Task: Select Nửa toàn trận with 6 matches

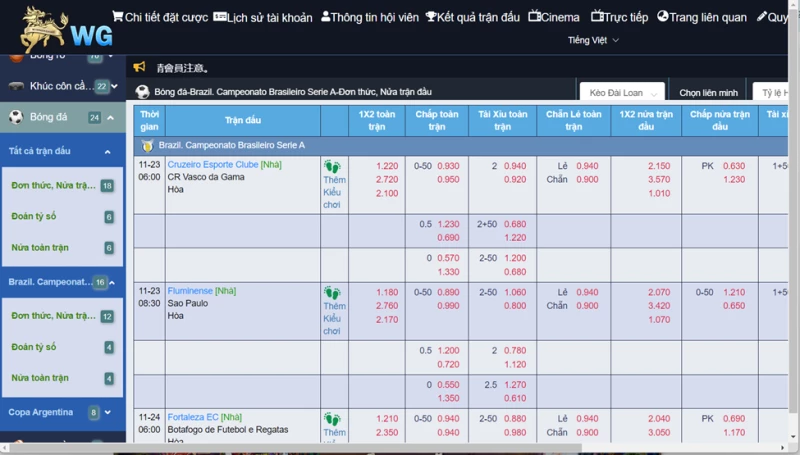Action: 62,248
